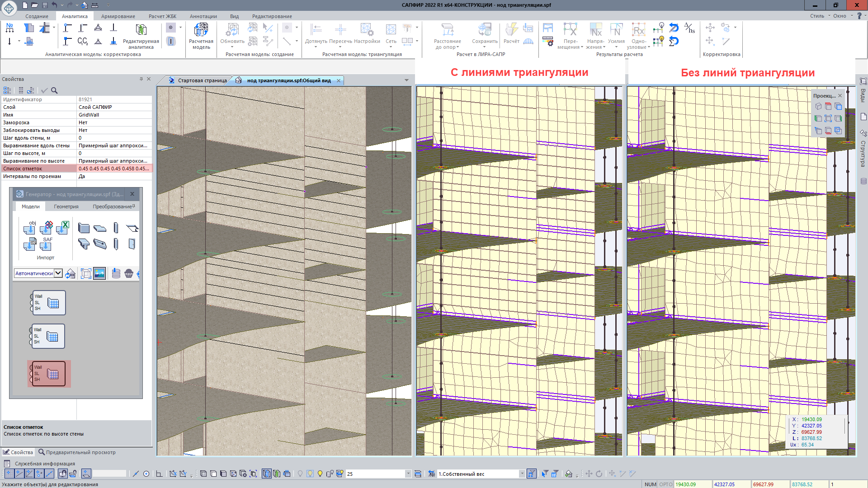
Task: Open the Предварительный просмотр panel tab
Action: (77, 452)
